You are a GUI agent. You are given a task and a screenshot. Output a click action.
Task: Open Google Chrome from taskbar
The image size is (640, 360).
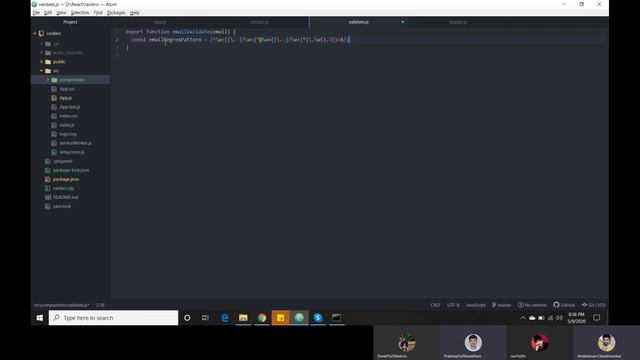click(262, 318)
